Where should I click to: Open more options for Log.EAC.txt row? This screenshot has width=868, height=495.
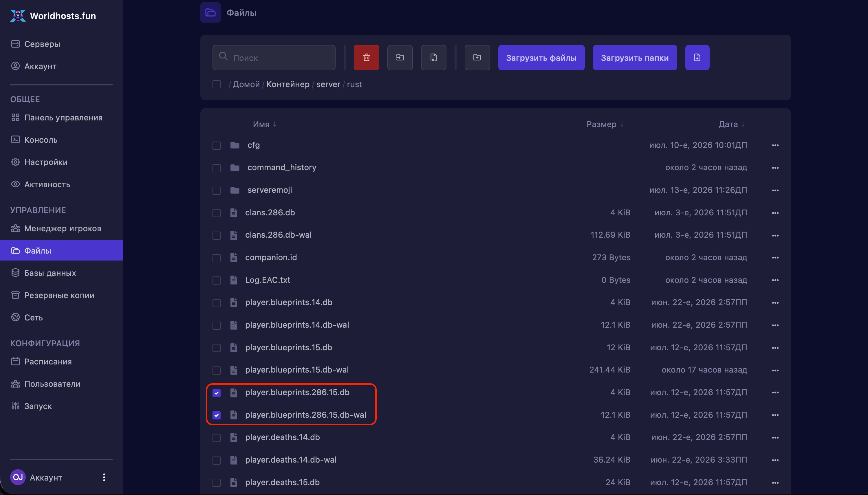pos(775,280)
